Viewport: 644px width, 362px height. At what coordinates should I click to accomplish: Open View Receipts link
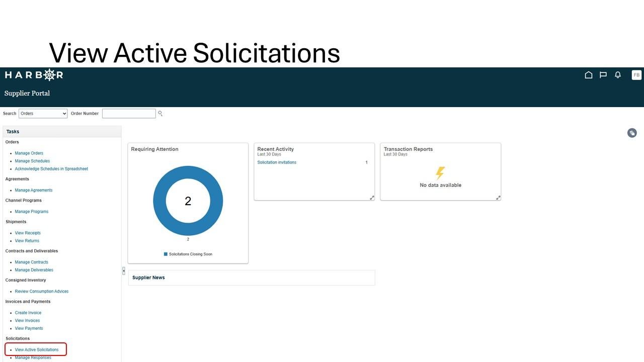[x=28, y=233]
